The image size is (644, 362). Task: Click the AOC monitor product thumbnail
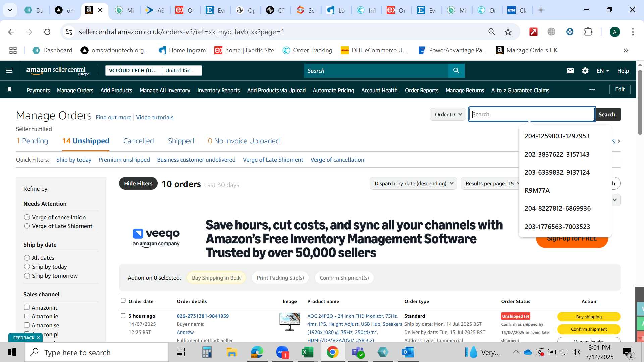coord(289,322)
